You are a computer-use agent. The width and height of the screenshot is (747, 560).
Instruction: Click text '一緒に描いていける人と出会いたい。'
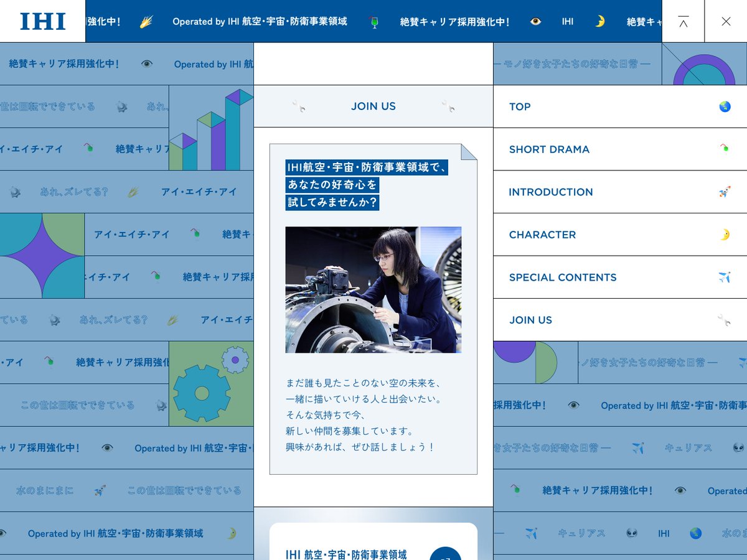(x=364, y=399)
